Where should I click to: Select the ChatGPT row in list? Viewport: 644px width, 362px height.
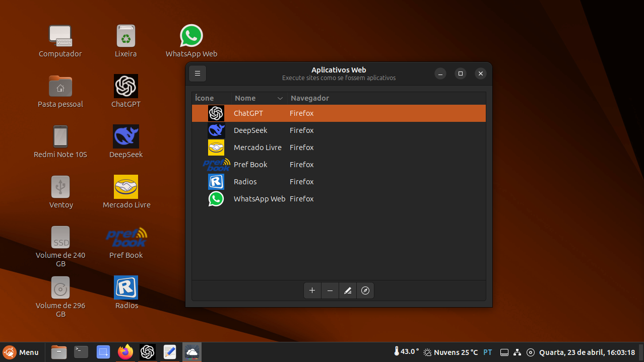[x=339, y=113]
